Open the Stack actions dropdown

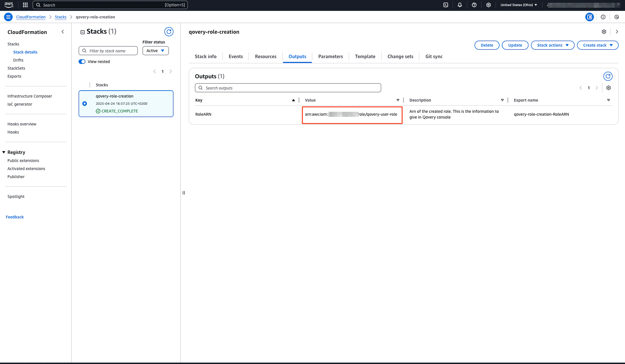point(552,45)
